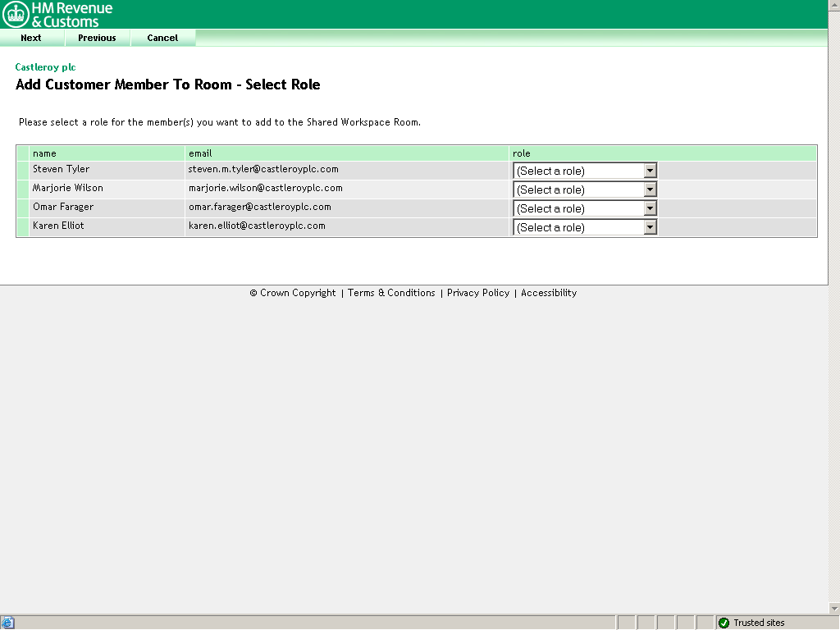Viewport: 840px width, 630px height.
Task: Click the HM Revenue & Customs crown logo
Action: click(16, 14)
